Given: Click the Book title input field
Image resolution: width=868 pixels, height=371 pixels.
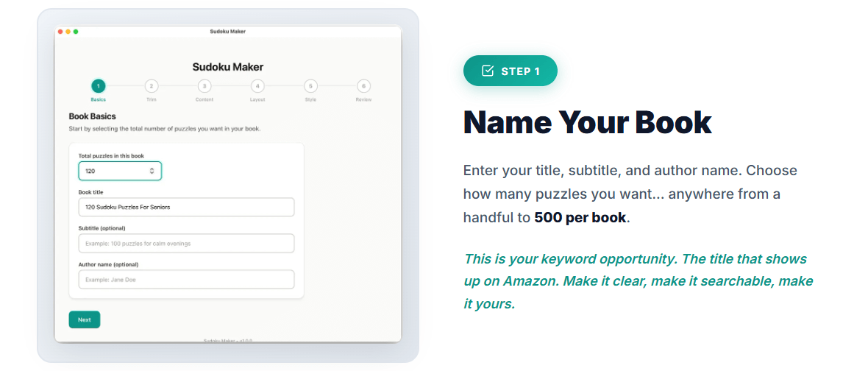Looking at the screenshot, I should (186, 207).
